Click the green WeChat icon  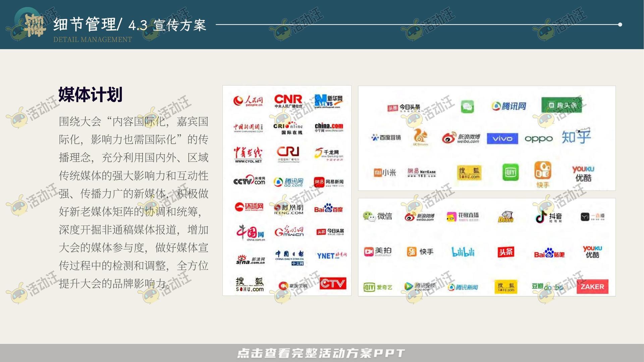tap(467, 107)
